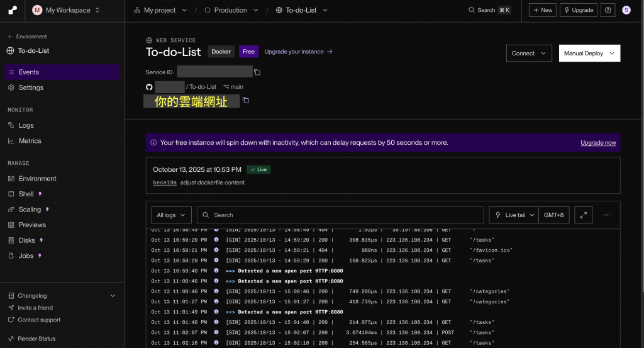Click the Metrics chart icon
This screenshot has width=644, height=348.
[x=11, y=141]
